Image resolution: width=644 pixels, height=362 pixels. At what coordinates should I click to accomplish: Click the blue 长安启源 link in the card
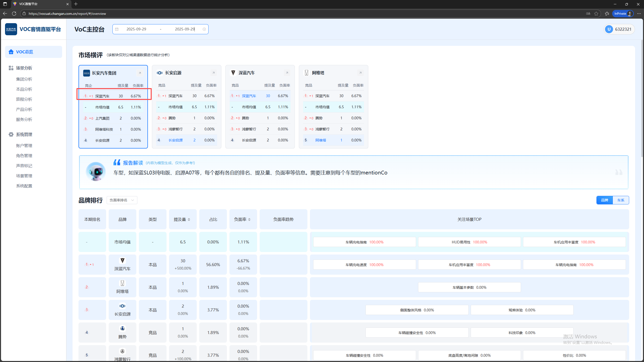176,140
